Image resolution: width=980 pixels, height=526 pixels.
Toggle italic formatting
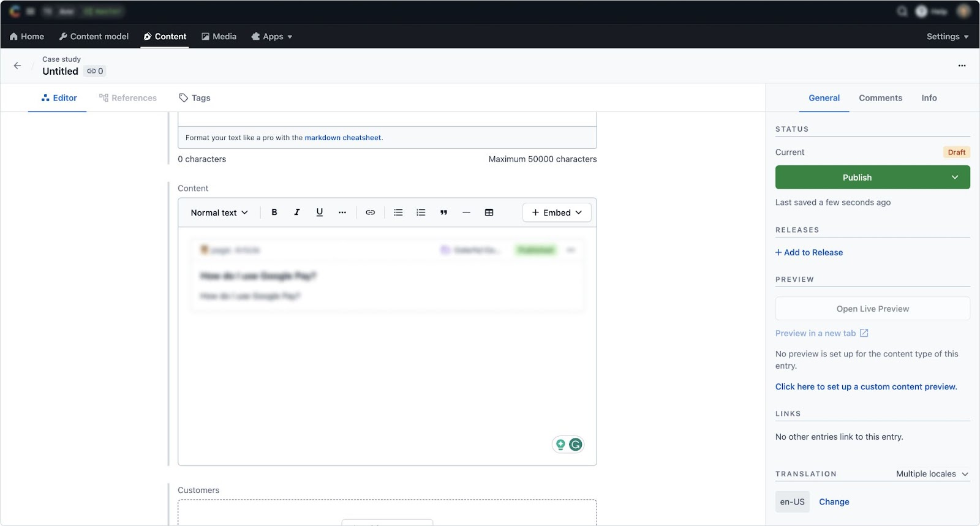[x=297, y=212]
